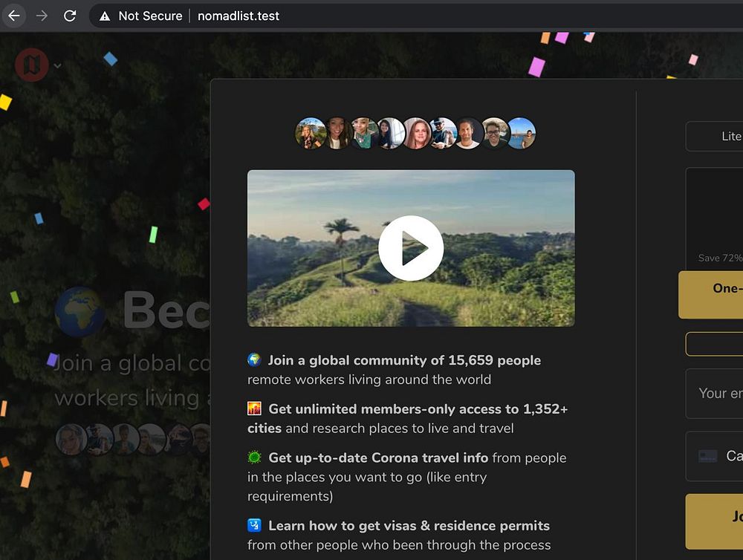This screenshot has width=743, height=560.
Task: Reload the page with the refresh icon
Action: coord(70,16)
